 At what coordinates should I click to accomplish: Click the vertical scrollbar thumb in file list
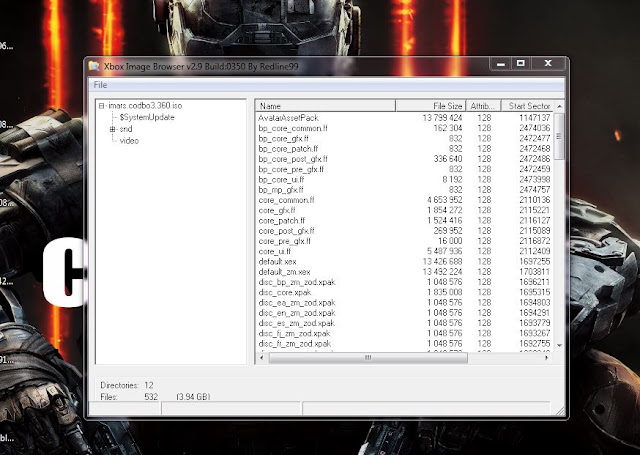pos(559,136)
